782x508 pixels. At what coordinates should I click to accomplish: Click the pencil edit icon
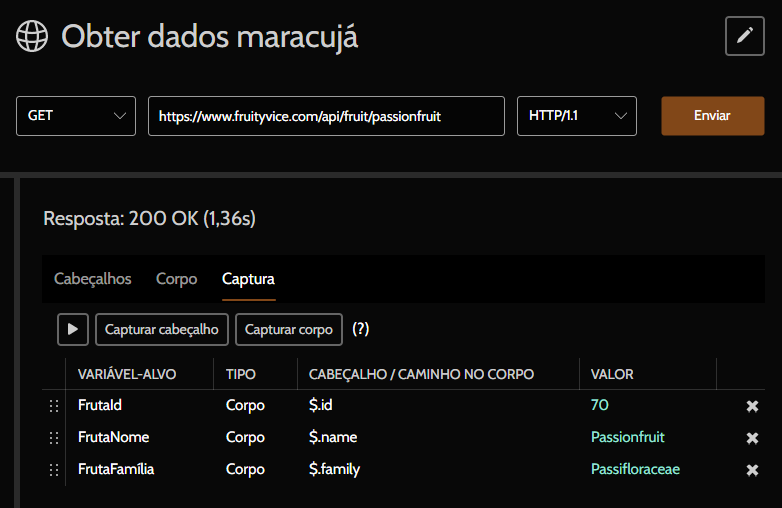tap(744, 36)
